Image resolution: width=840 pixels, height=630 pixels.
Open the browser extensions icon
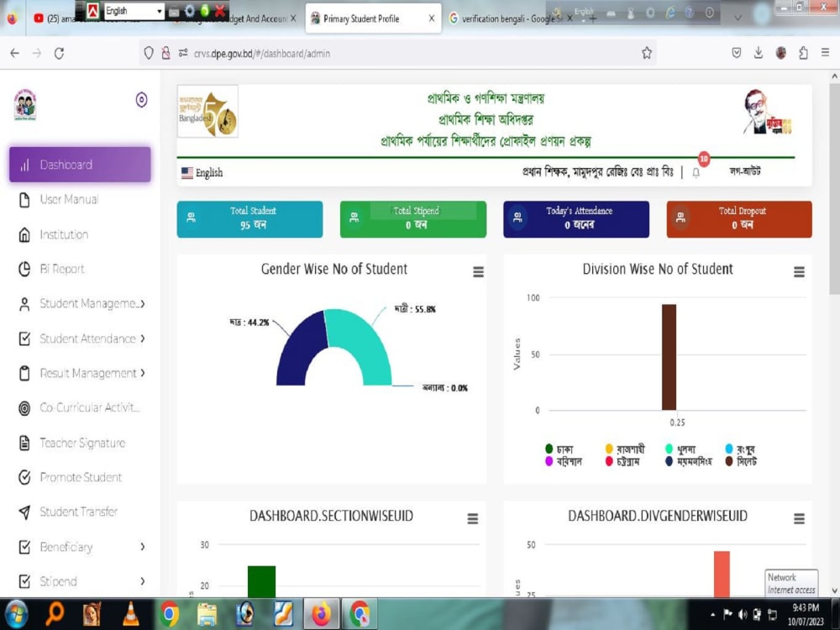803,52
